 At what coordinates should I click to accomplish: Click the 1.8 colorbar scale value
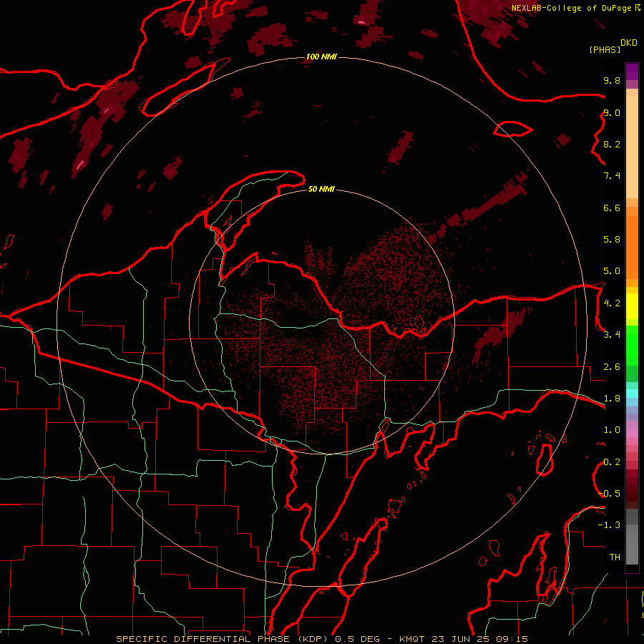pos(612,399)
